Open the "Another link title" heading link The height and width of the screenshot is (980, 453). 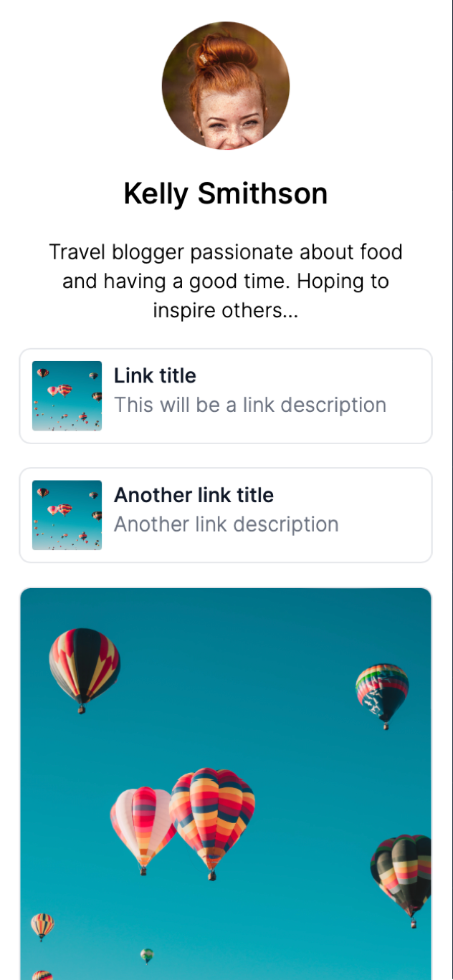pos(194,495)
